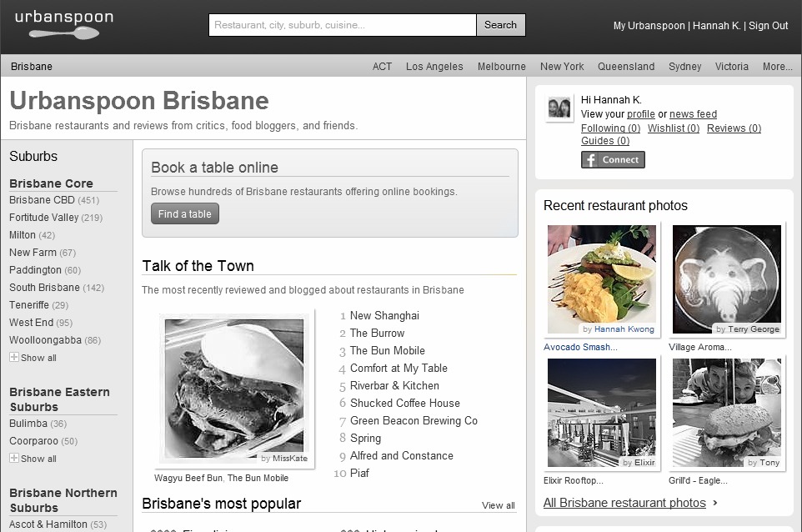Image resolution: width=802 pixels, height=532 pixels.
Task: Select Fortitude Valley suburb
Action: coord(43,218)
